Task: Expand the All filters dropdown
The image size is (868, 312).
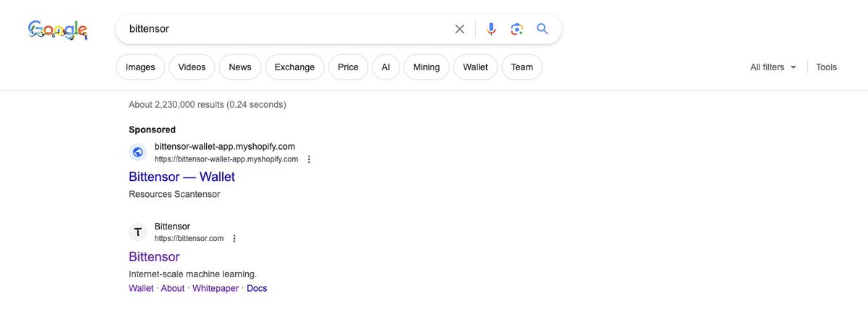Action: coord(773,67)
